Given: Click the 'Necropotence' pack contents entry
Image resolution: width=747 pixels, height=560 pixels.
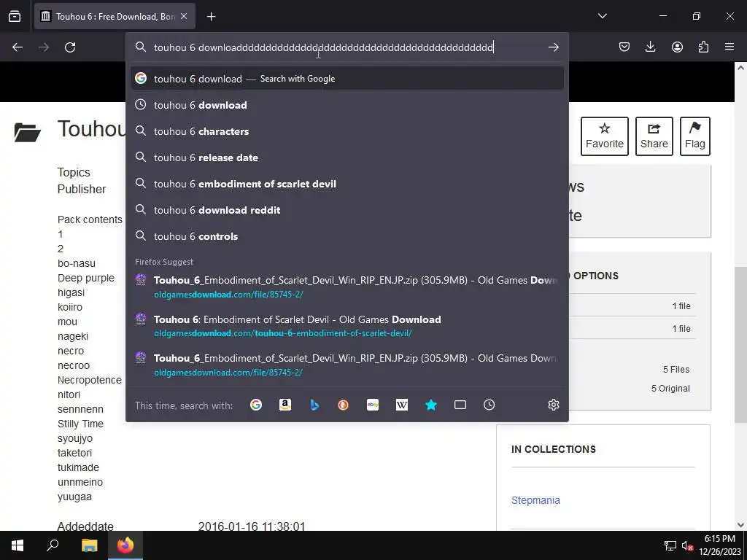Looking at the screenshot, I should (x=90, y=380).
